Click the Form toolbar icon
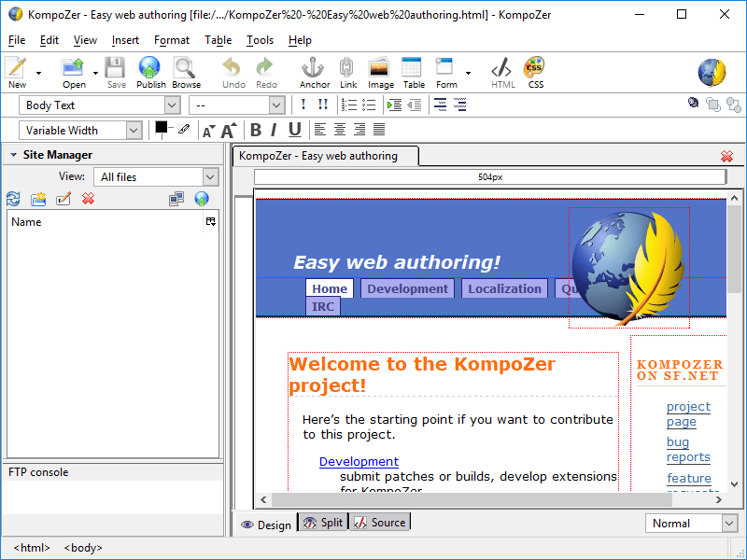747x560 pixels. [444, 66]
